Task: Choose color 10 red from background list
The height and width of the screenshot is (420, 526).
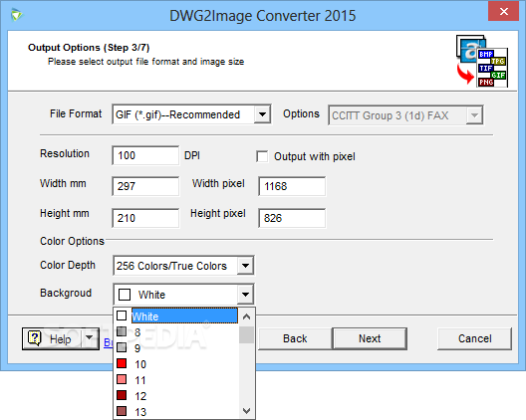Action: [176, 364]
